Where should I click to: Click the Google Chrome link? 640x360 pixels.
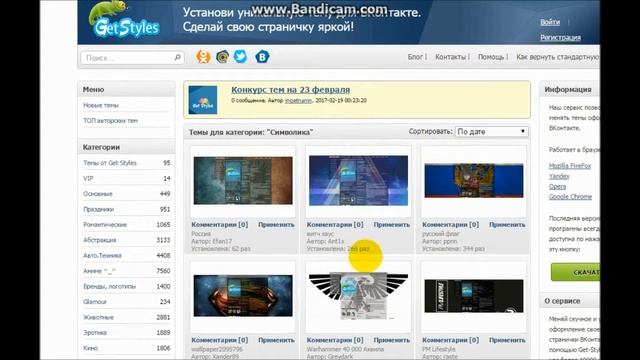click(570, 197)
